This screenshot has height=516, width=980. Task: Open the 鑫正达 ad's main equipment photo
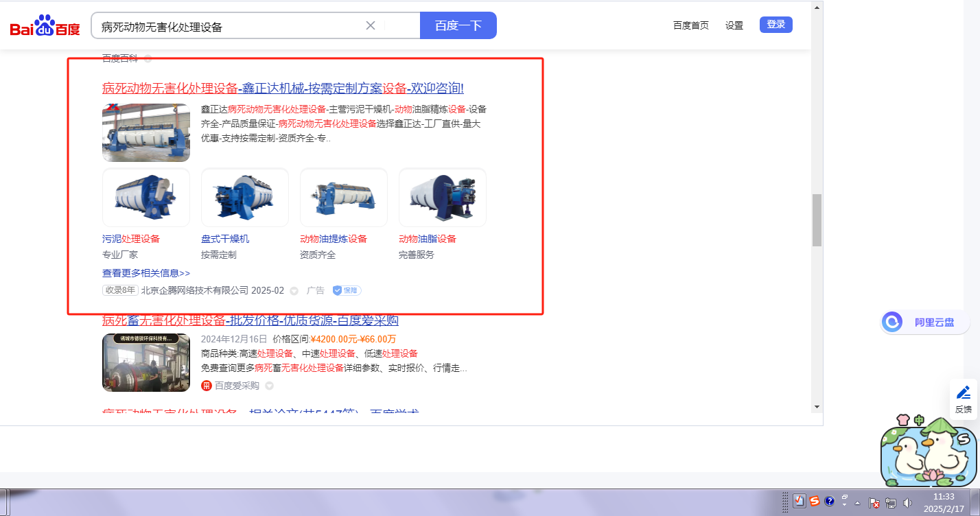click(146, 132)
